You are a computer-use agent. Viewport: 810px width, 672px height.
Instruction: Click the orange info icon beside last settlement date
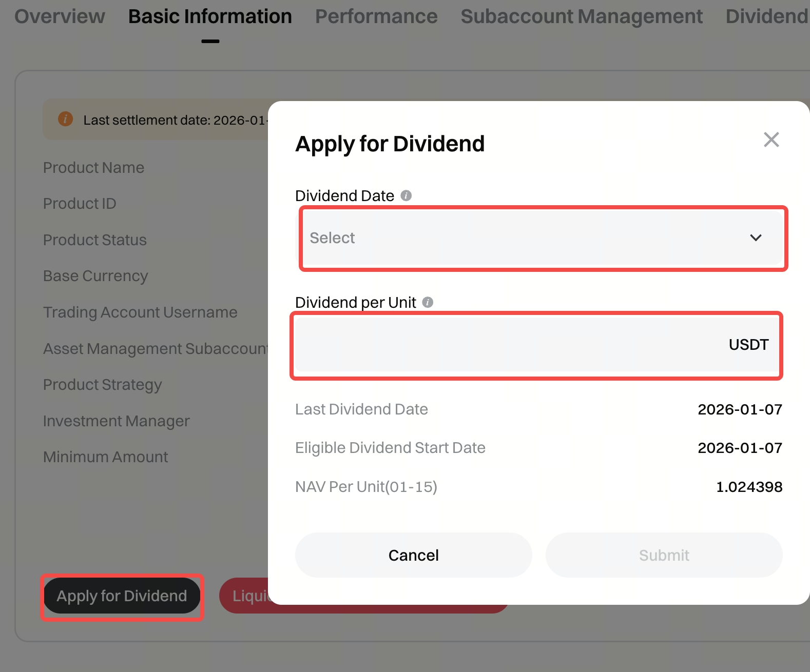click(x=65, y=119)
